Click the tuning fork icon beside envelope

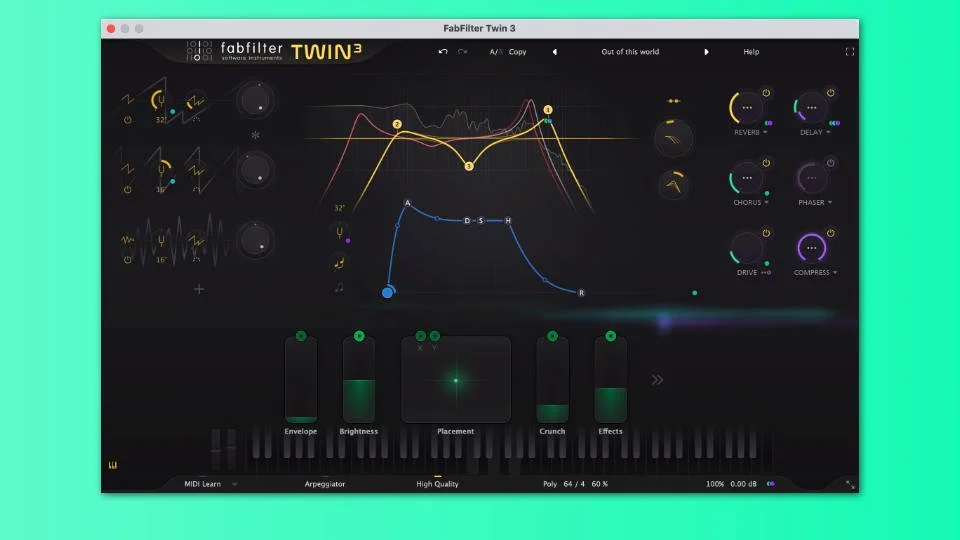click(x=339, y=233)
